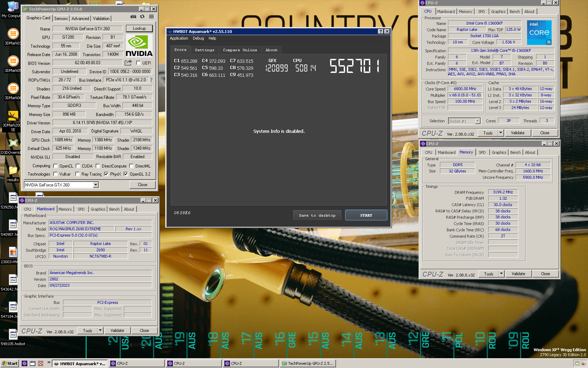Click the show desktop quick launch icon

click(x=33, y=363)
